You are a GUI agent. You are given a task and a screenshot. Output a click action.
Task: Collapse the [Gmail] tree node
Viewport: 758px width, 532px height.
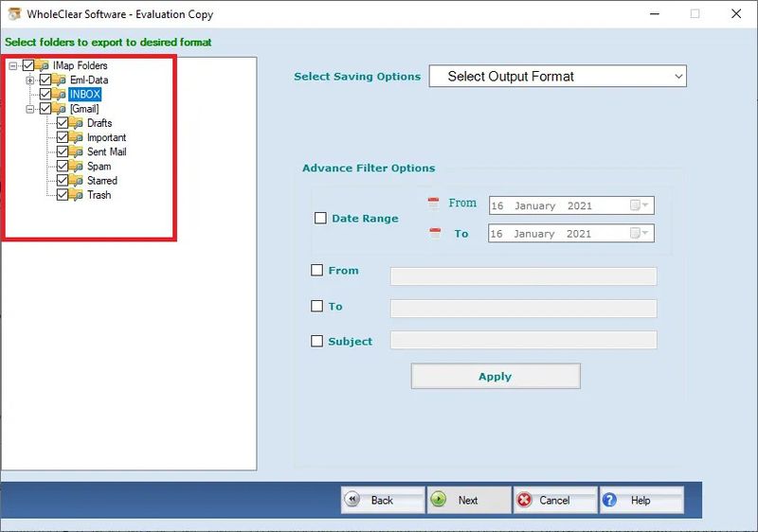pos(30,109)
